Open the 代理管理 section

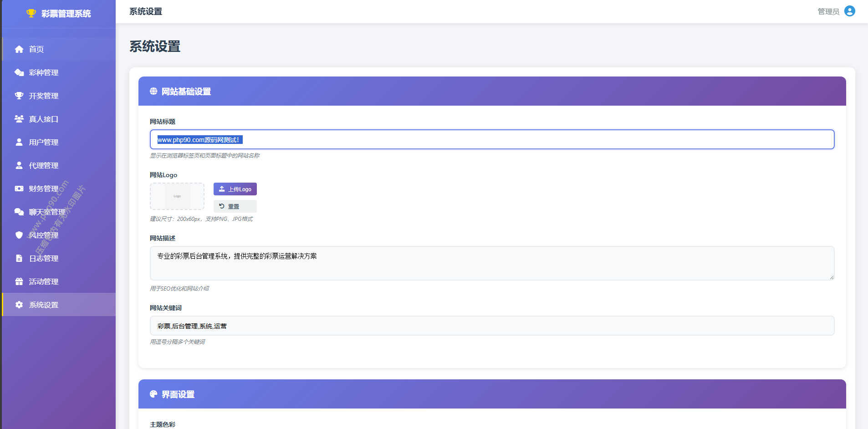[x=44, y=165]
